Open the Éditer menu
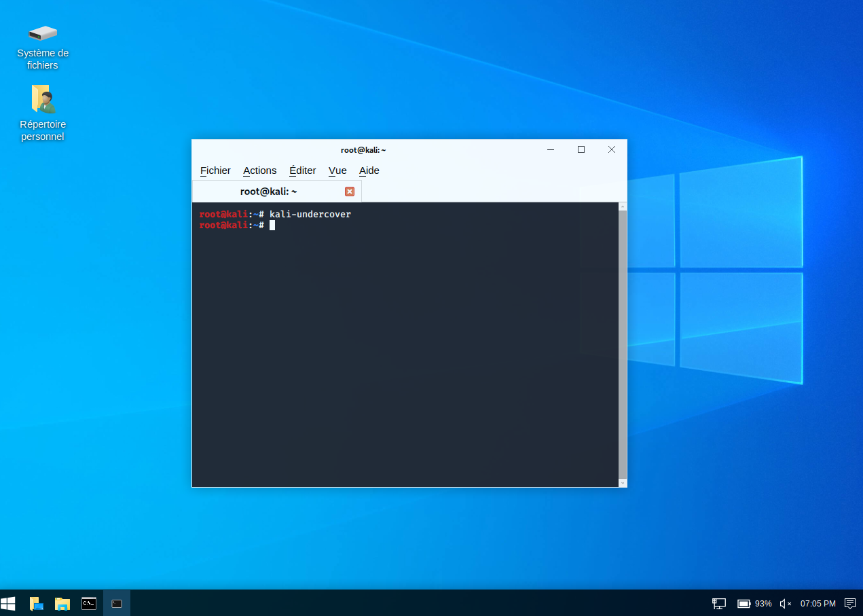This screenshot has width=863, height=616. point(302,170)
